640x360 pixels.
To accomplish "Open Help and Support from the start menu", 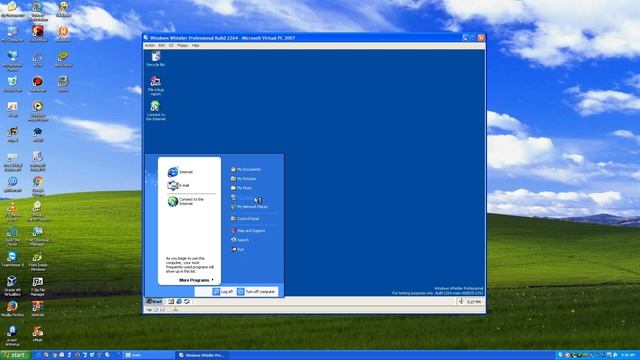I will 248,231.
